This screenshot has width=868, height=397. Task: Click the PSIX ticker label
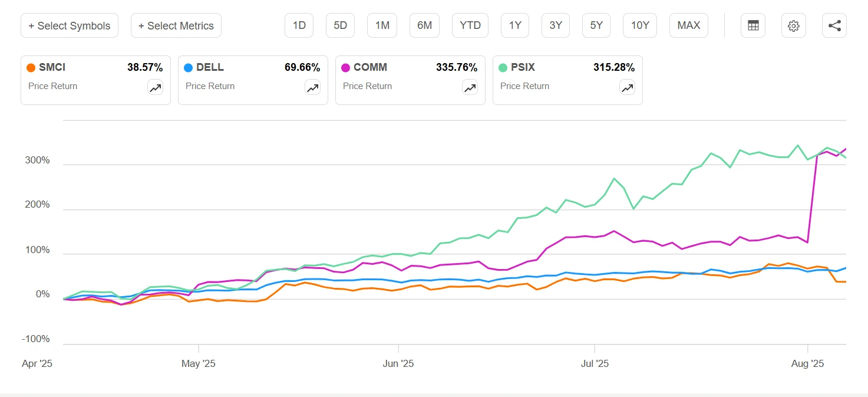(523, 68)
